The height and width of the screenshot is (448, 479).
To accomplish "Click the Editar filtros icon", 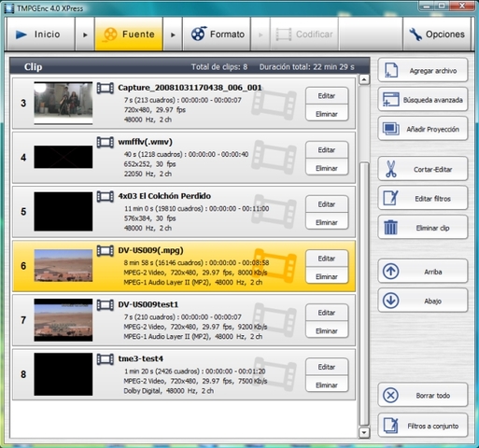I will [x=391, y=198].
